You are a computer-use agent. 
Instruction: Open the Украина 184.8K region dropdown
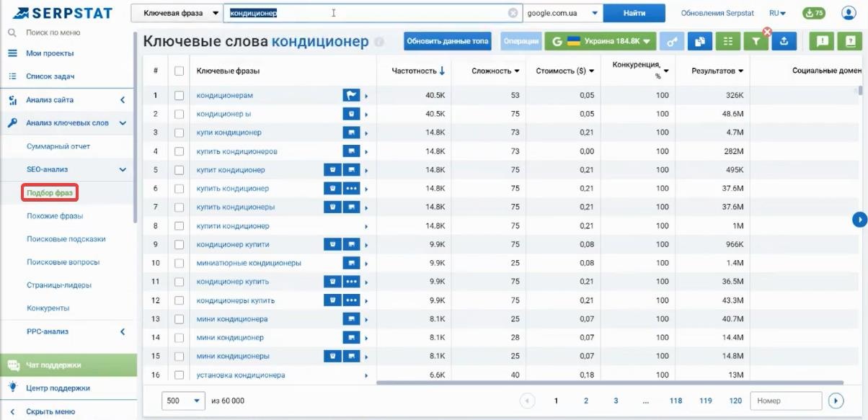[600, 41]
